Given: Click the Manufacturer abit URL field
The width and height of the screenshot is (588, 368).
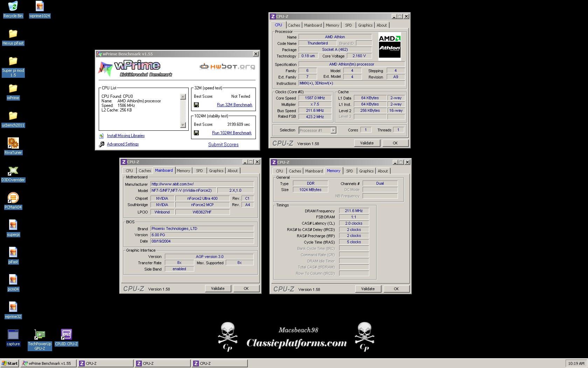Looking at the screenshot, I should [x=202, y=184].
